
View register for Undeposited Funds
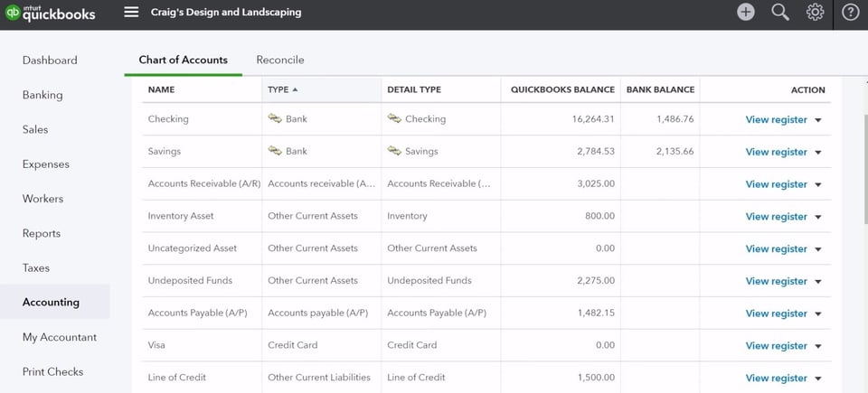pyautogui.click(x=776, y=281)
